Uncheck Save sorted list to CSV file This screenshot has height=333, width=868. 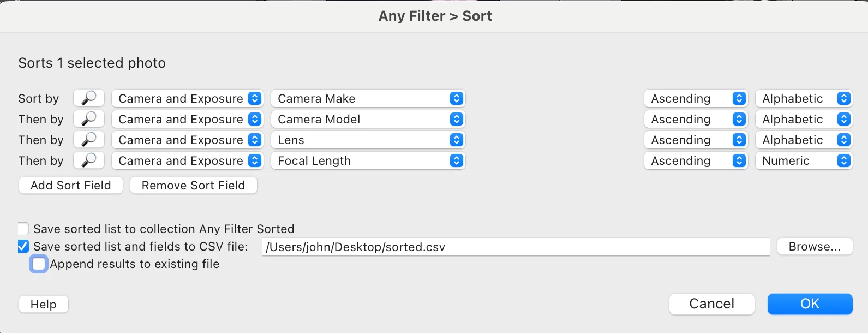[x=23, y=246]
